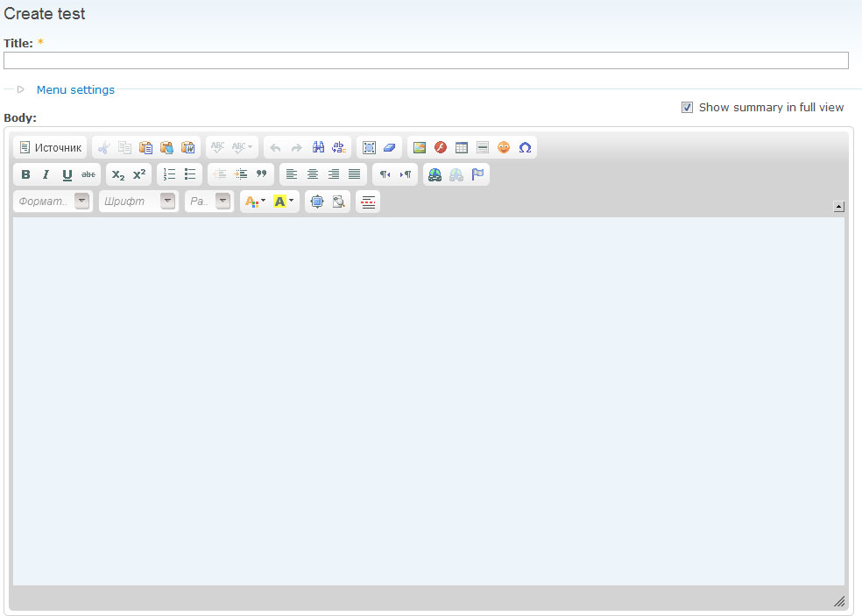Toggle bold formatting
The width and height of the screenshot is (862, 616).
click(x=25, y=174)
